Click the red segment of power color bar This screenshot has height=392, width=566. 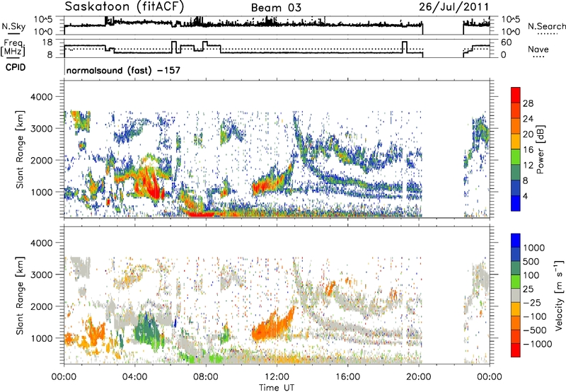click(x=516, y=95)
